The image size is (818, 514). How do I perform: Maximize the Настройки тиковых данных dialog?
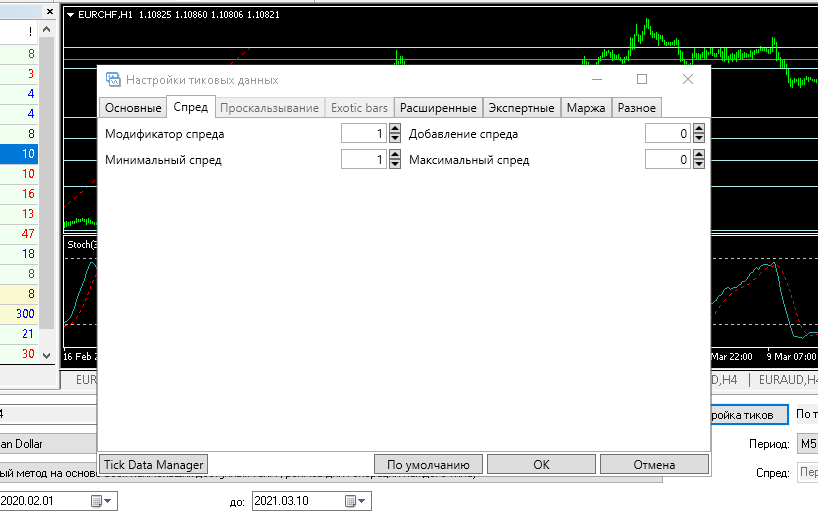[x=642, y=79]
